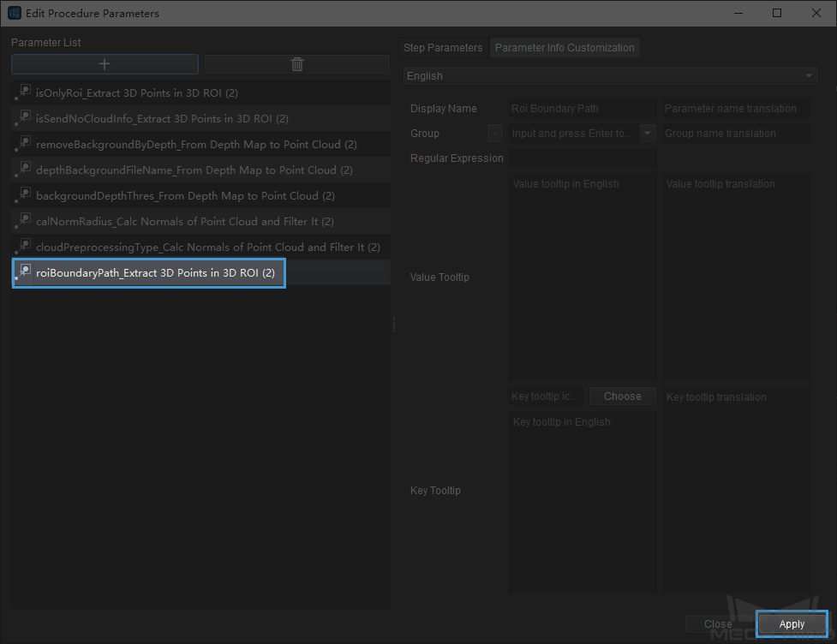The width and height of the screenshot is (837, 644).
Task: Click the Choose button for key tooltip icon
Action: click(622, 397)
